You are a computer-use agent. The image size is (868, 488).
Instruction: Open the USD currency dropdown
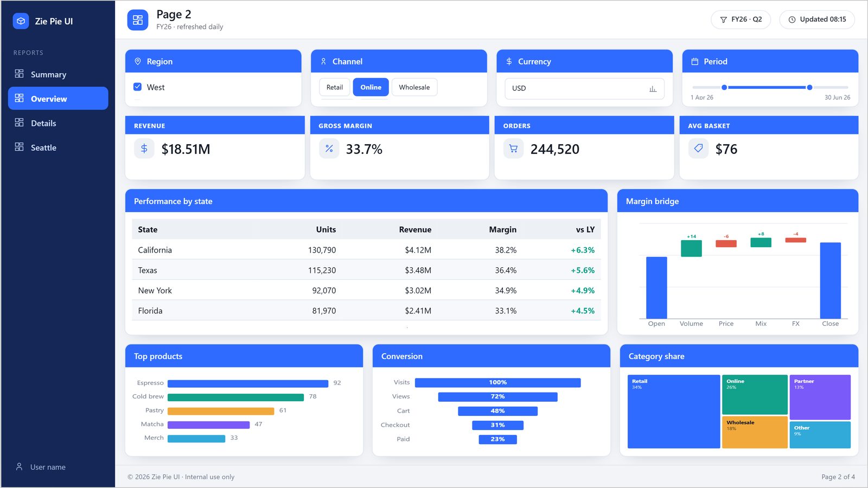584,88
